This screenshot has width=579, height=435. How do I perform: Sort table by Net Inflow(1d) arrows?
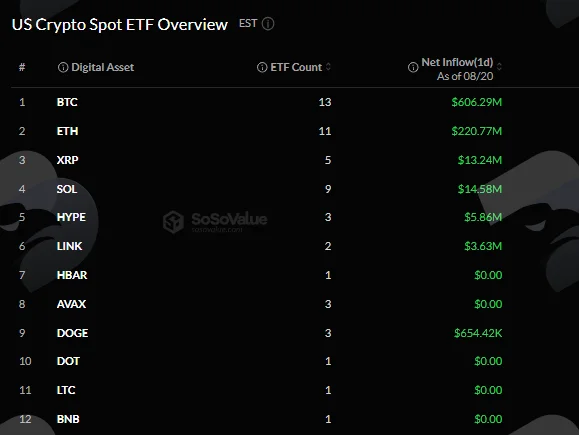499,67
